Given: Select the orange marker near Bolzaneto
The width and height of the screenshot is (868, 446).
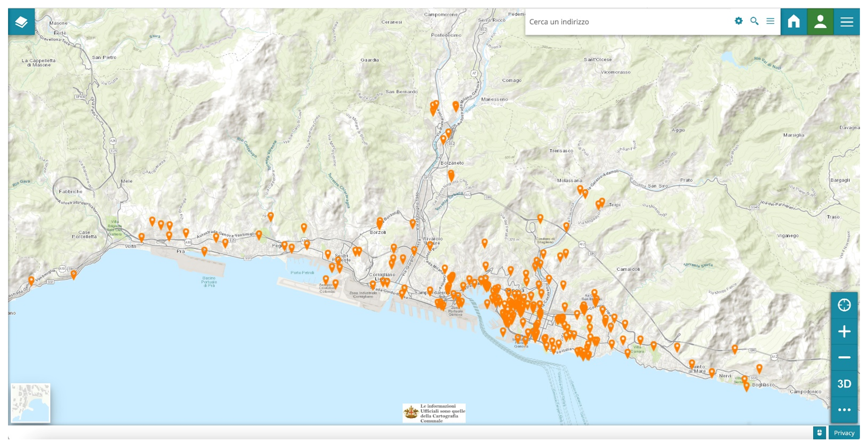Looking at the screenshot, I should pyautogui.click(x=451, y=175).
